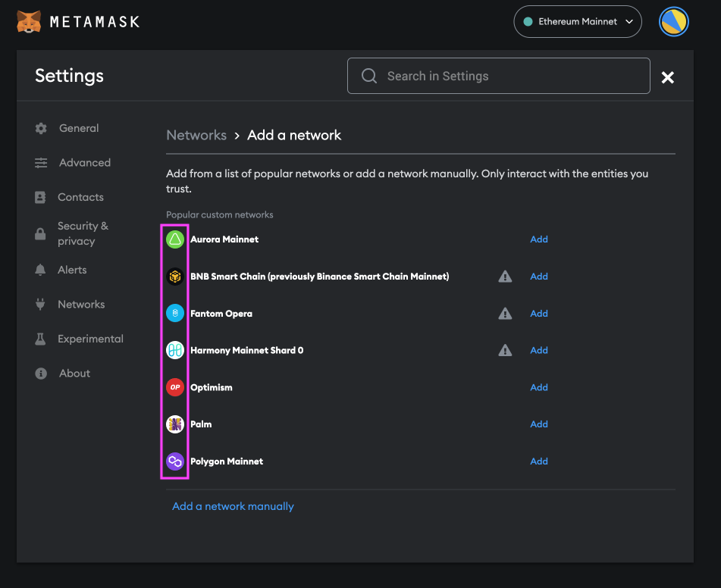This screenshot has height=588, width=721.
Task: Click the Search in Settings field
Action: (498, 76)
